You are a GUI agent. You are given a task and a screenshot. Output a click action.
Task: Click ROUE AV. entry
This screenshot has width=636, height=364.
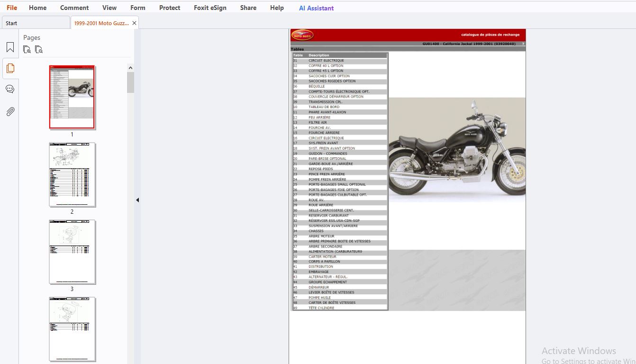(x=316, y=200)
